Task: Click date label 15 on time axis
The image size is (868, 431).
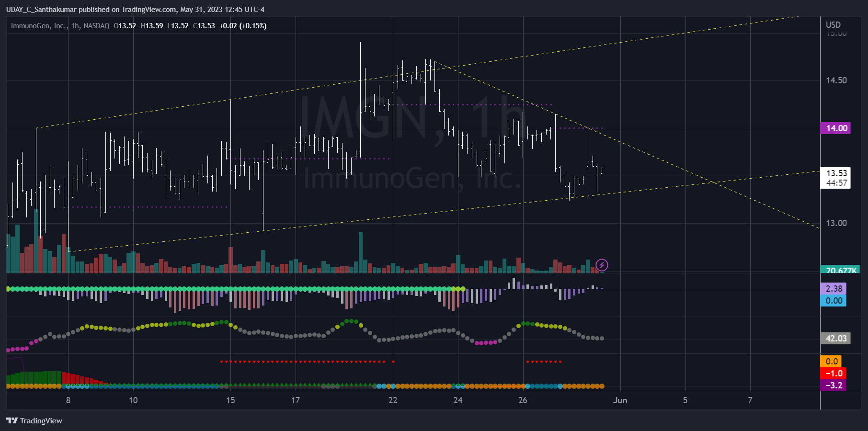Action: point(230,400)
